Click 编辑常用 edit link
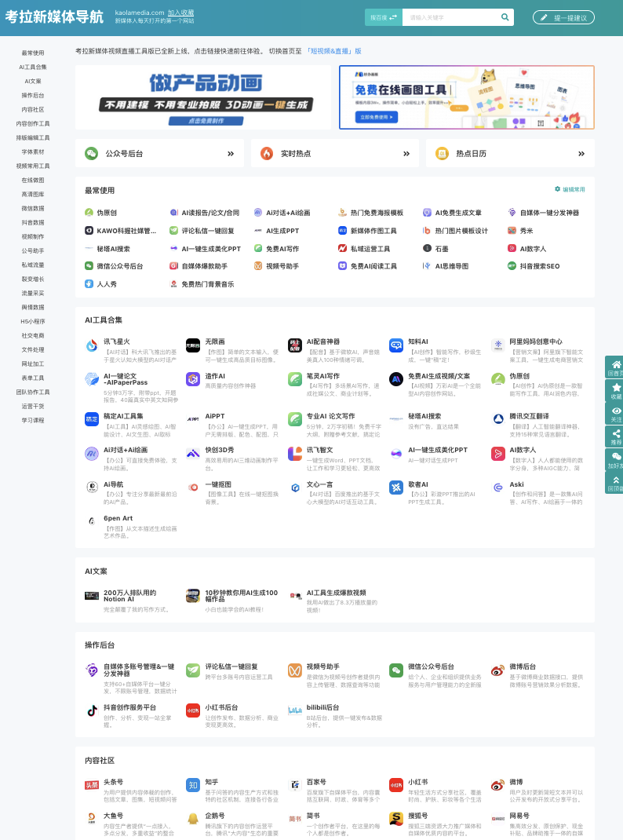The image size is (623, 840). click(570, 189)
